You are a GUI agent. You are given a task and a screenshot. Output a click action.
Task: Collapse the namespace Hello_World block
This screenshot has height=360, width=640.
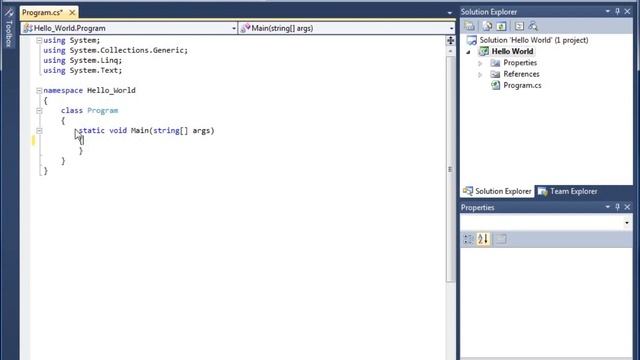pos(39,91)
